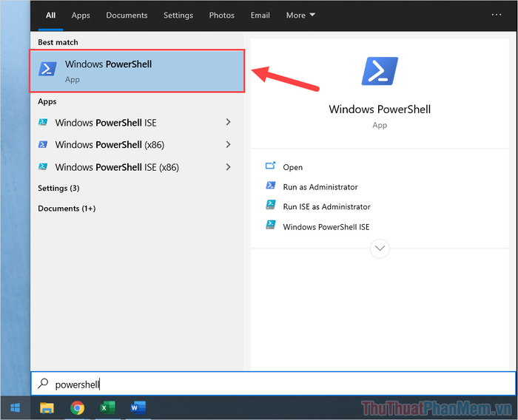
Task: Click in the powershell search box
Action: click(x=274, y=384)
